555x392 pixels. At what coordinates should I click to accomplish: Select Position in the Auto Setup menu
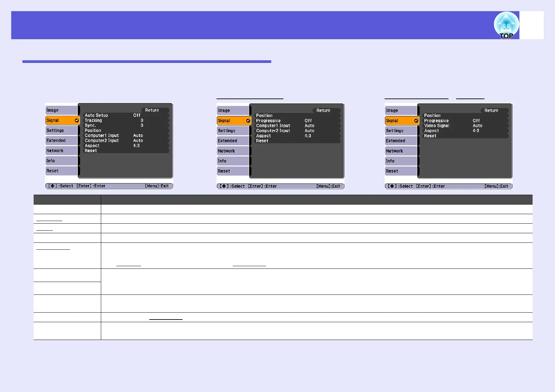(126, 130)
